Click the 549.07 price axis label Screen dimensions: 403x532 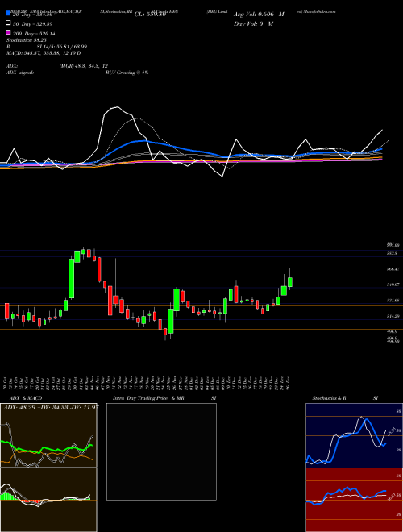[393, 285]
